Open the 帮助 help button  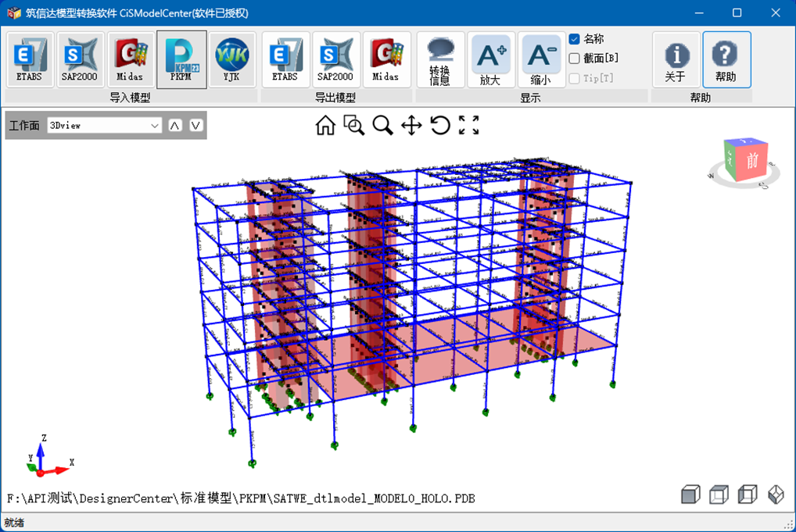coord(726,59)
